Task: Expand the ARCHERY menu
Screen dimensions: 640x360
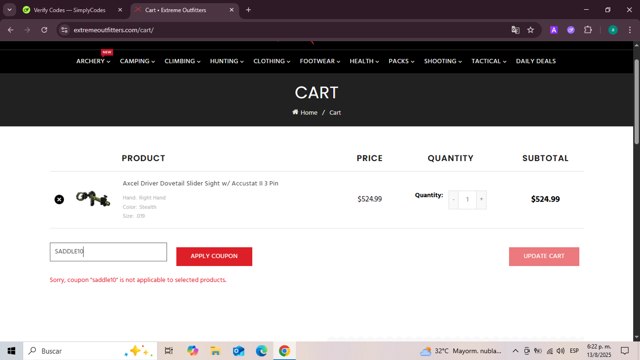Action: [x=93, y=61]
